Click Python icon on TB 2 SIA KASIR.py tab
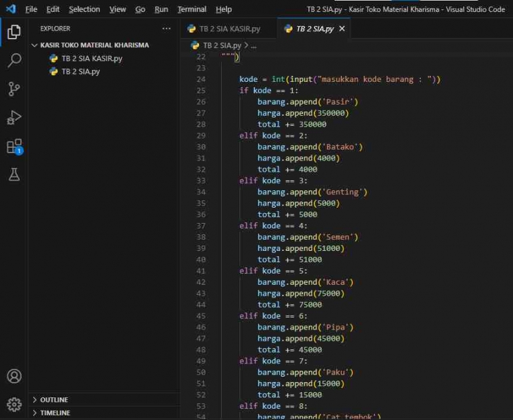 point(191,29)
